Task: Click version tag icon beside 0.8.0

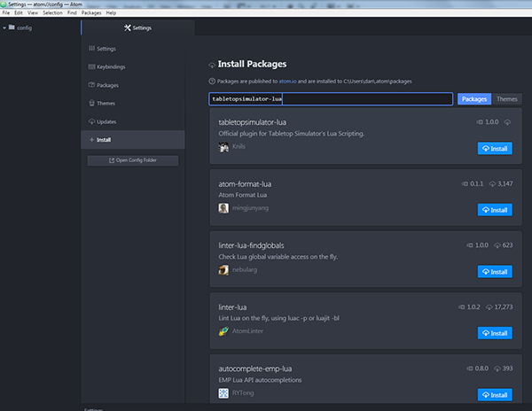Action: [470, 368]
